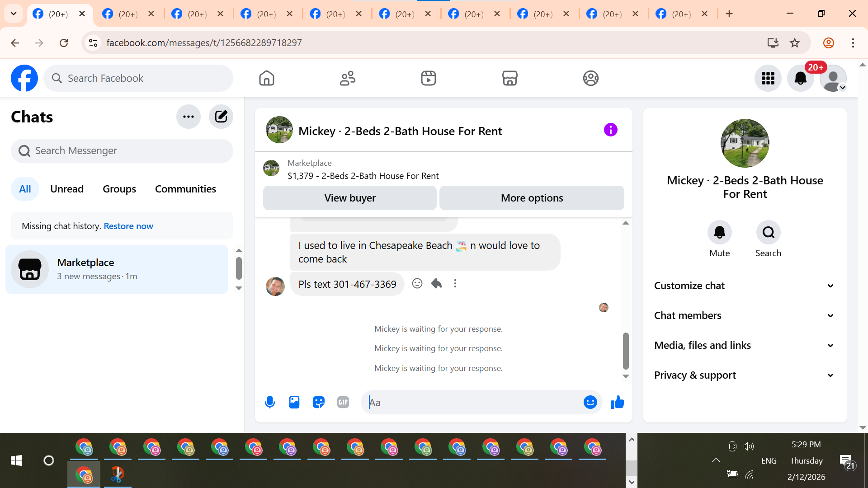868x488 pixels.
Task: Open the notifications bell with 20+ badge
Action: tap(801, 78)
